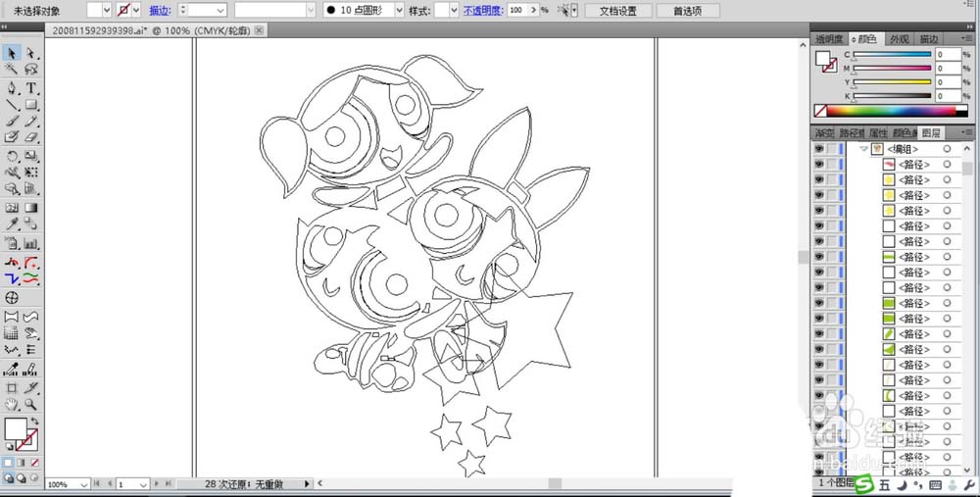Select the Line Segment tool
The height and width of the screenshot is (497, 980).
pyautogui.click(x=11, y=105)
